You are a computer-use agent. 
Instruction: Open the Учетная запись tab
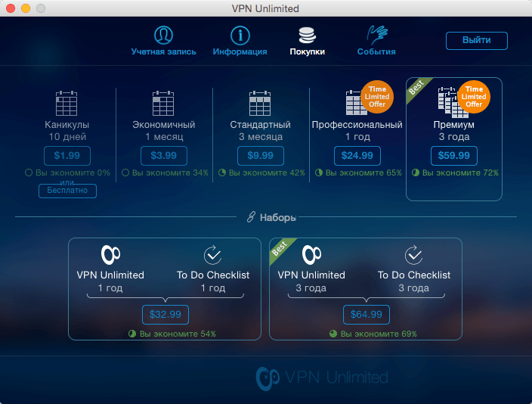(x=163, y=41)
